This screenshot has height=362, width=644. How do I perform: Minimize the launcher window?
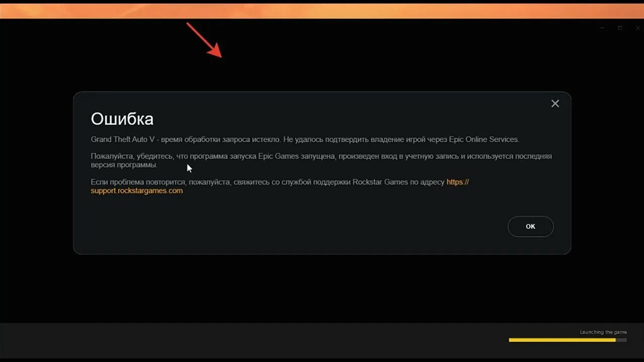[x=602, y=28]
